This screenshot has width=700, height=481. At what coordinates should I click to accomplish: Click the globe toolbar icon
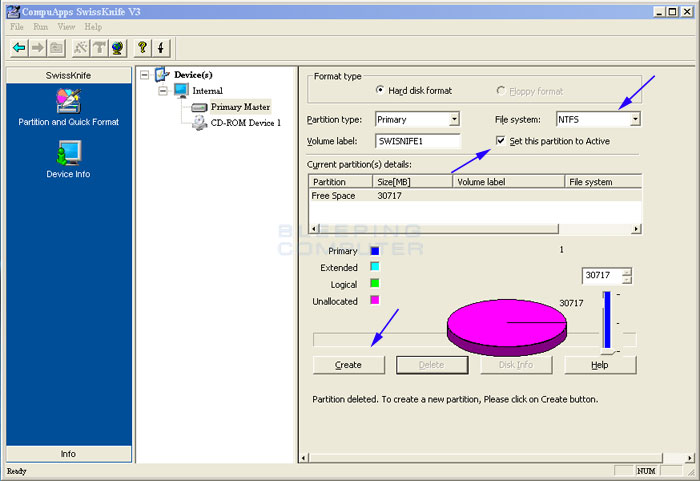point(118,47)
